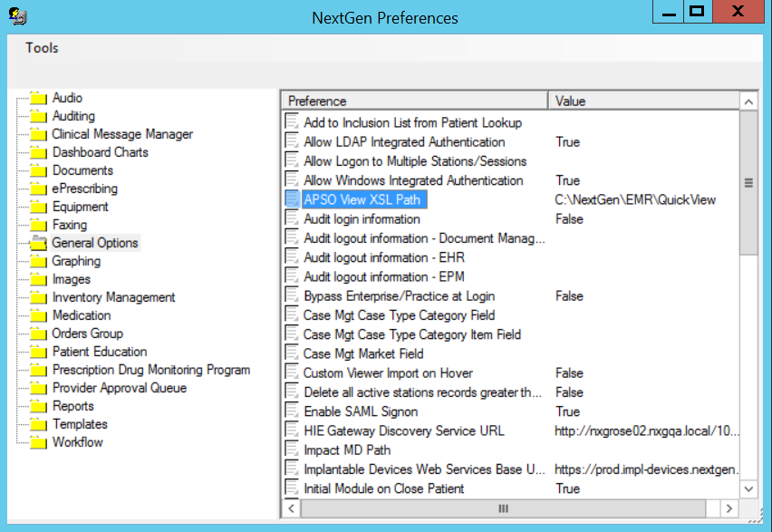772x532 pixels.
Task: Close the NextGen Preferences window
Action: pos(738,12)
